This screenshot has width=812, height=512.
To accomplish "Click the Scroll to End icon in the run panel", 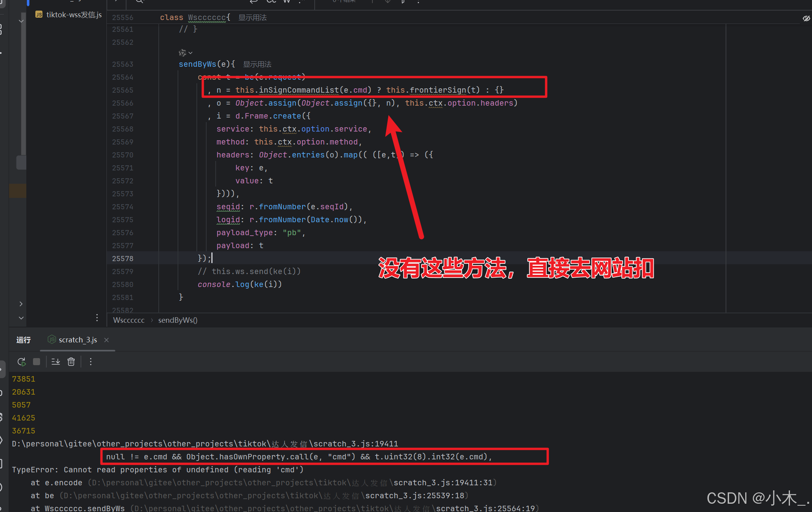I will coord(56,362).
